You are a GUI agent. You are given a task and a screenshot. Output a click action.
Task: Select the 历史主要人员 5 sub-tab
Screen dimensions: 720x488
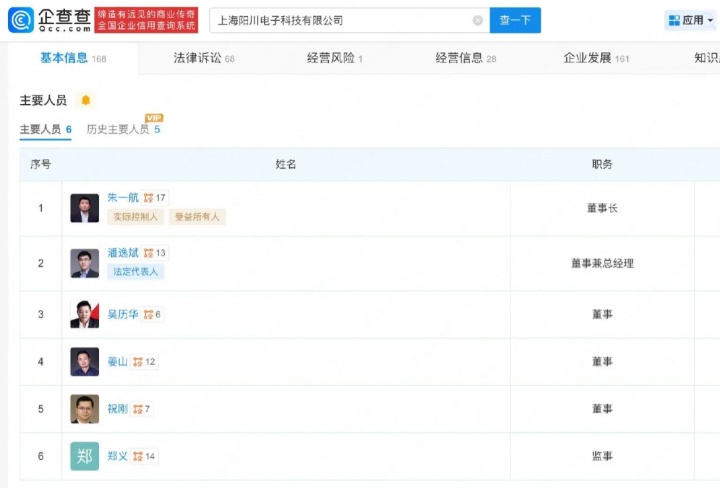pyautogui.click(x=124, y=129)
